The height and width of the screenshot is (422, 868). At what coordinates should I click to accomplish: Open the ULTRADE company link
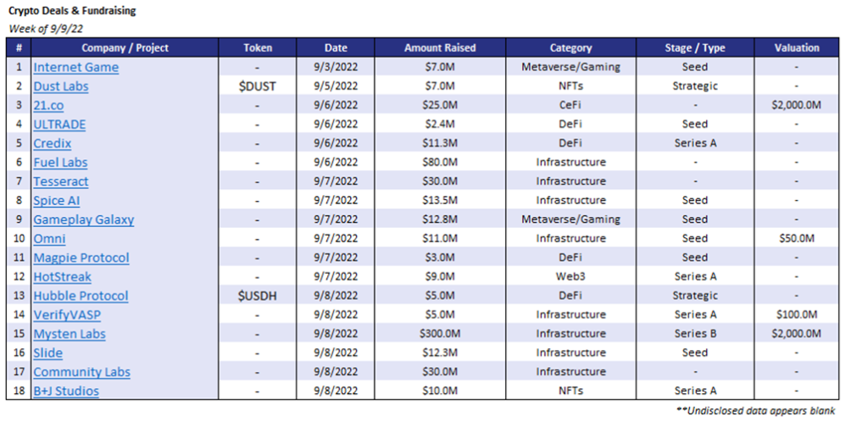click(59, 125)
